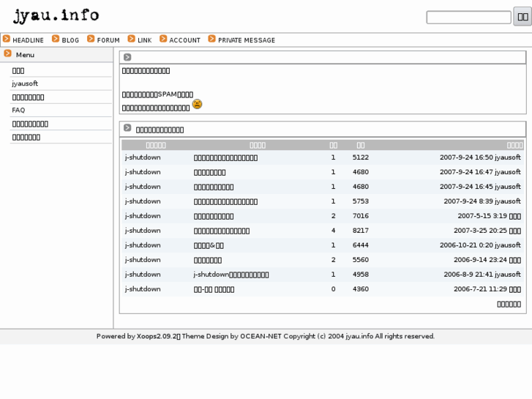Open the topic posted 2007-9-24 16:47
Image resolution: width=532 pixels, height=399 pixels.
click(210, 172)
